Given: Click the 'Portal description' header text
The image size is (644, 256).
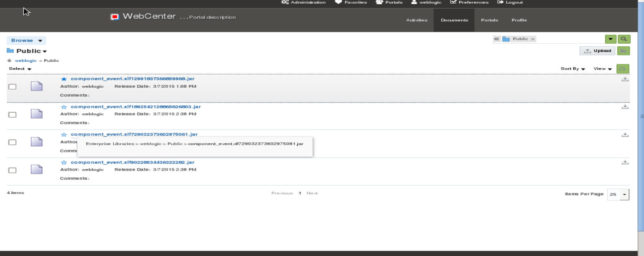Looking at the screenshot, I should (212, 17).
